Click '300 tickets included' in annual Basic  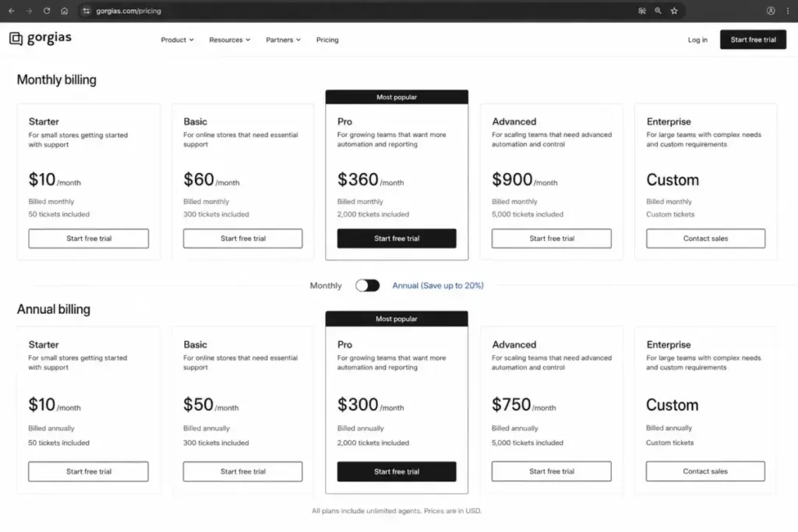(216, 443)
